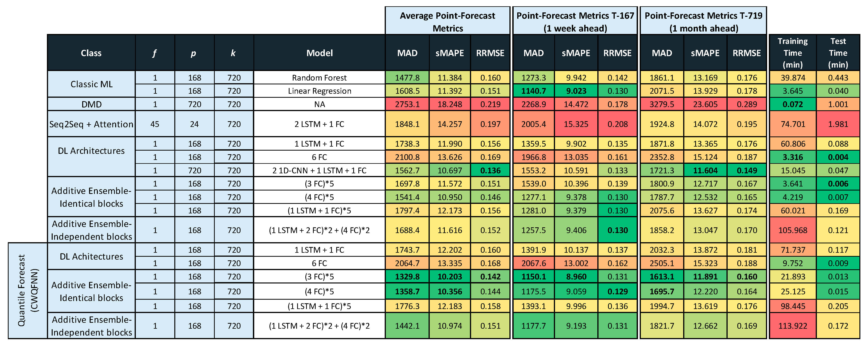This screenshot has width=868, height=347.
Task: Select the Training Time (min) header
Action: [x=792, y=53]
